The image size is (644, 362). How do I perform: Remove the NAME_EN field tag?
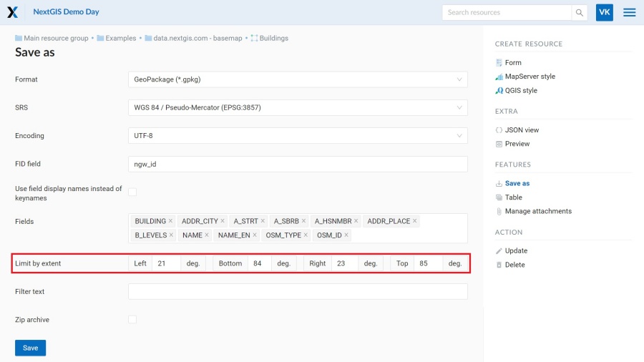point(255,235)
